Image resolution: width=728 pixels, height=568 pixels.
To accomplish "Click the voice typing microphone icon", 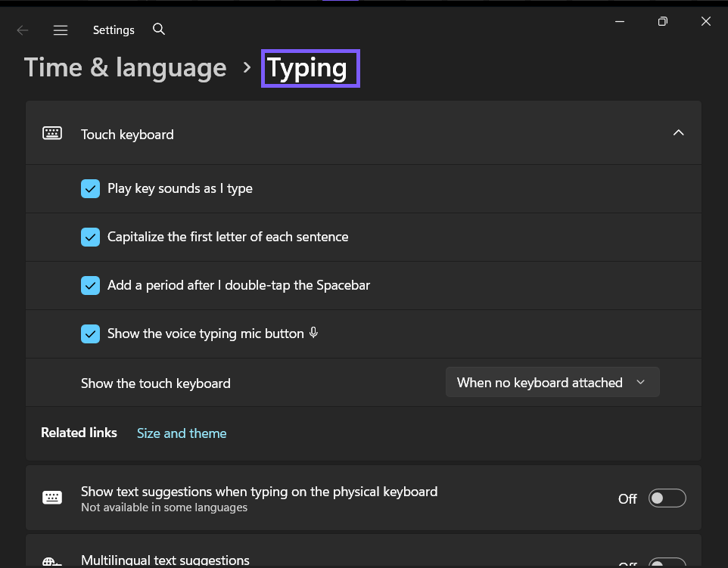I will (x=314, y=333).
